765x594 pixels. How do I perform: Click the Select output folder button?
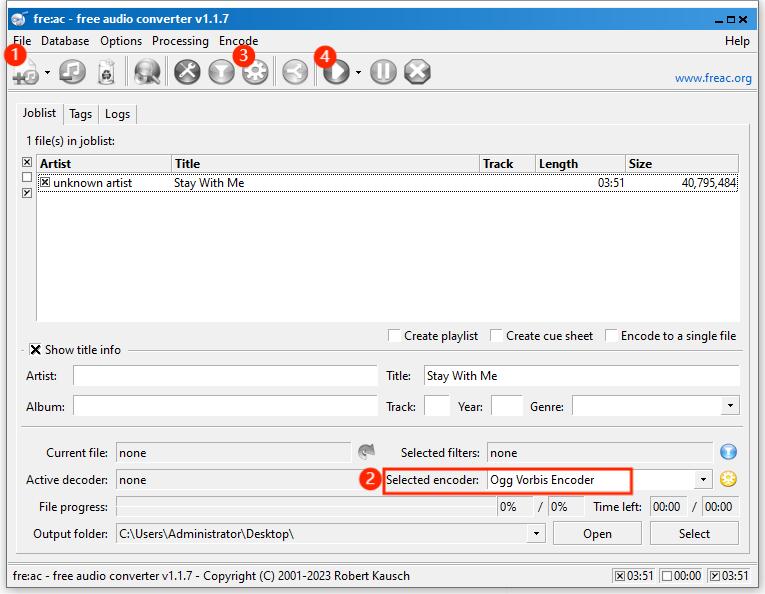pyautogui.click(x=694, y=534)
